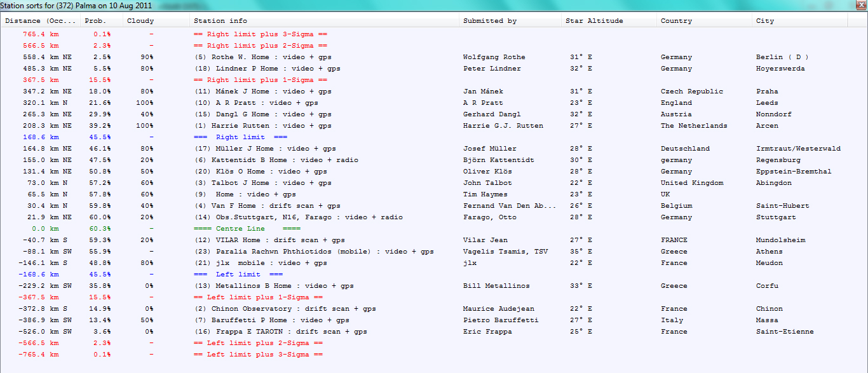Select the Lindner P Home station row
This screenshot has height=373, width=868.
pyautogui.click(x=424, y=69)
